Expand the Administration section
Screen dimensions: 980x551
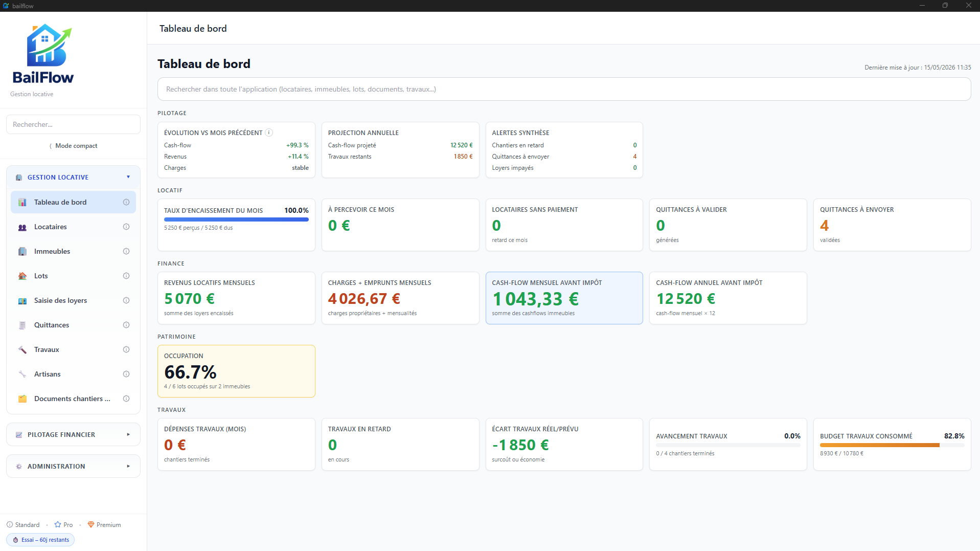point(73,466)
